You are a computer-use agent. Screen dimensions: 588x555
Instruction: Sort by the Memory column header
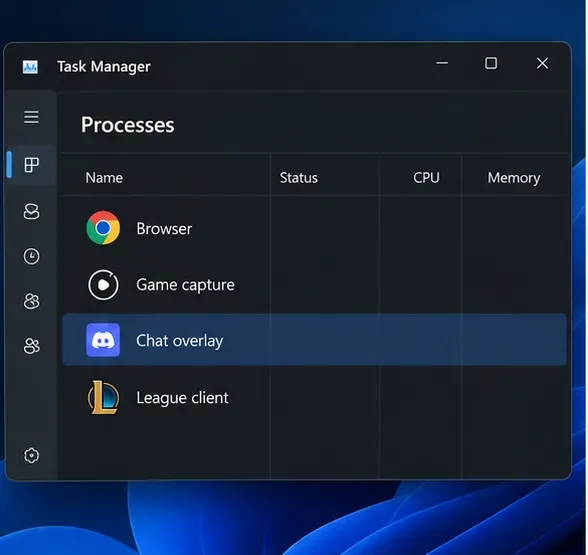click(x=514, y=178)
